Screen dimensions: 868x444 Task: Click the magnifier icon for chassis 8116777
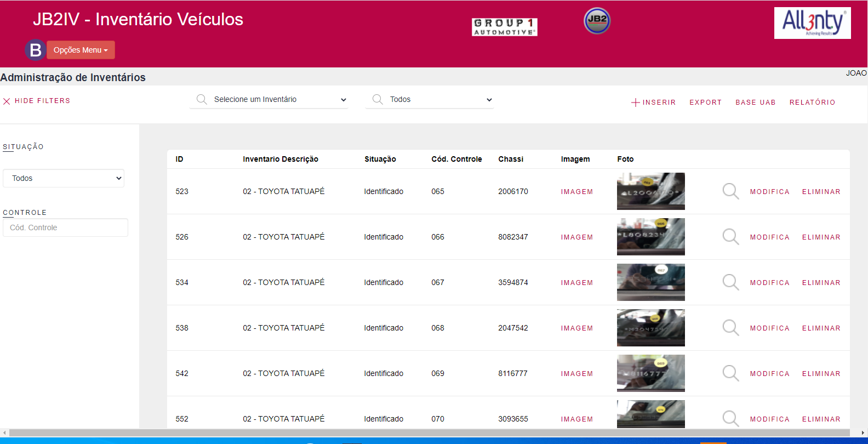730,373
